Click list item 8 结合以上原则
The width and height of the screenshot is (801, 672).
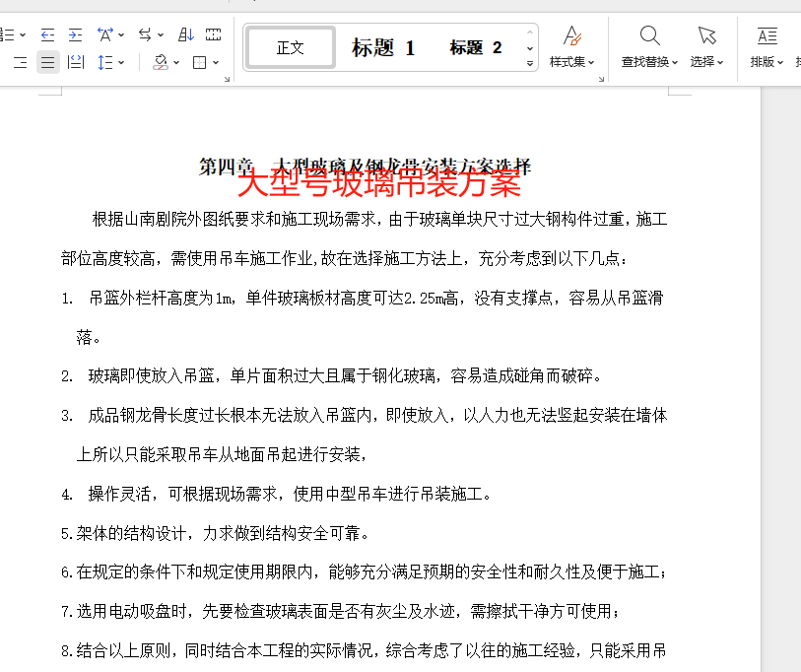coord(364,650)
